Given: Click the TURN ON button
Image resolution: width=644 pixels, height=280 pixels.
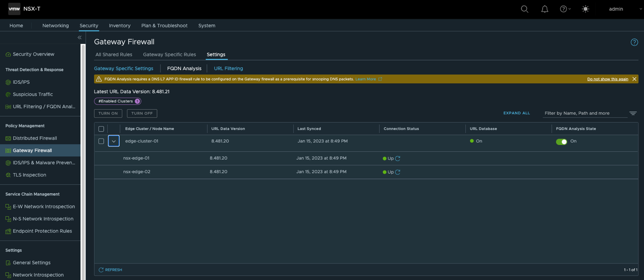Looking at the screenshot, I should [108, 113].
